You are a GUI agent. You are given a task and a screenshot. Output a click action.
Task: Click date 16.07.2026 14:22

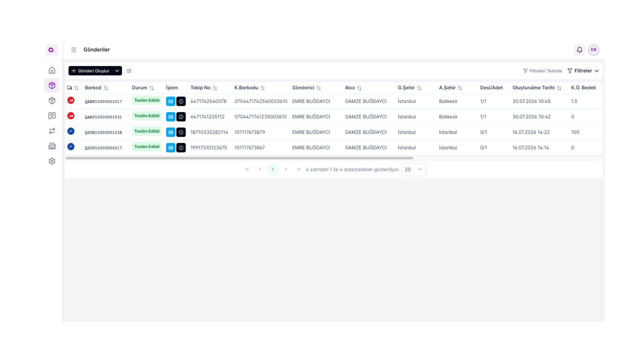click(531, 132)
